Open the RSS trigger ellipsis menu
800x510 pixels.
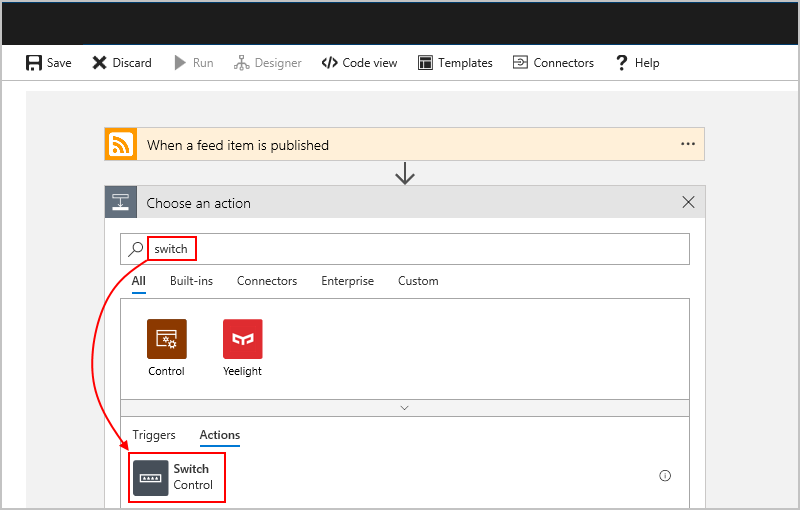coord(688,144)
